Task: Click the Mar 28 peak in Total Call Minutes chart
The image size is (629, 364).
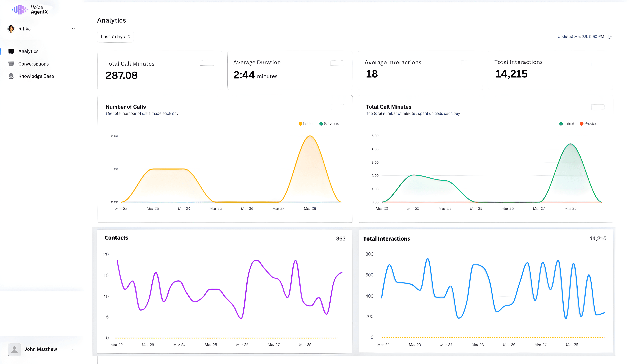Action: point(571,144)
